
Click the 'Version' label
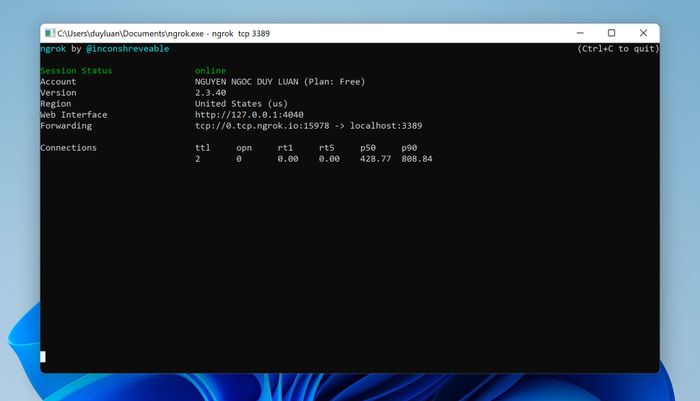pos(58,93)
